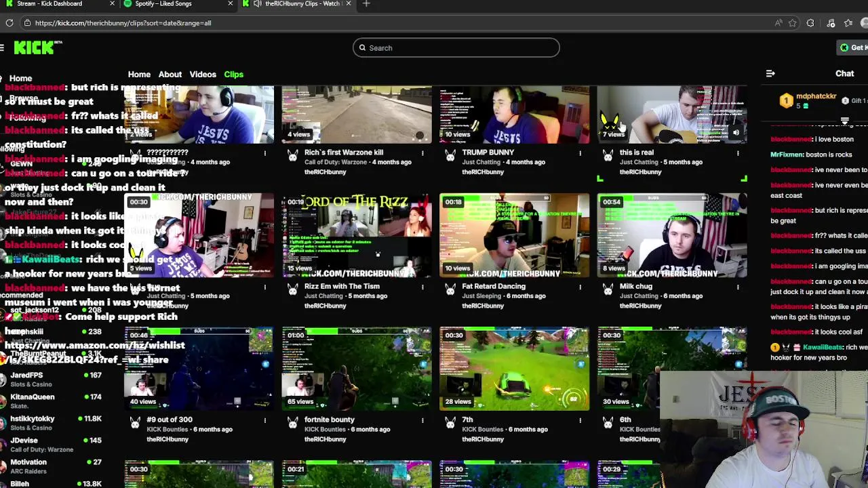Open options menu for 'this is real' clip

pos(738,153)
